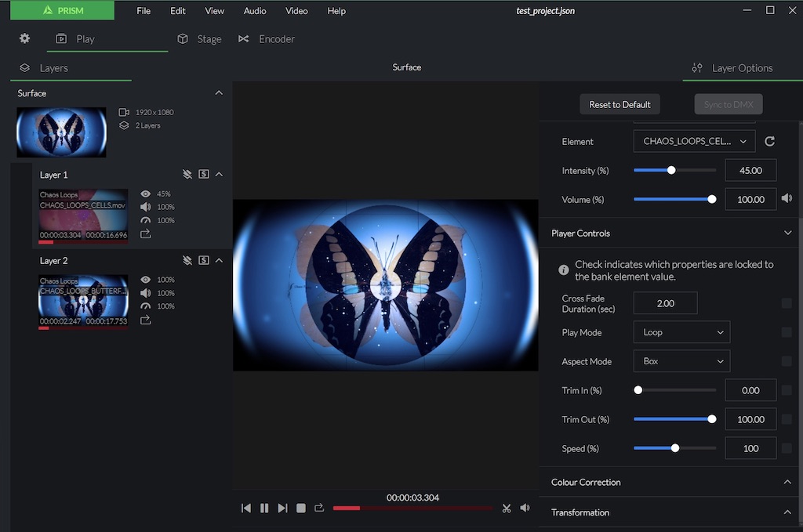Open the Video menu
The height and width of the screenshot is (532, 803).
click(x=296, y=11)
